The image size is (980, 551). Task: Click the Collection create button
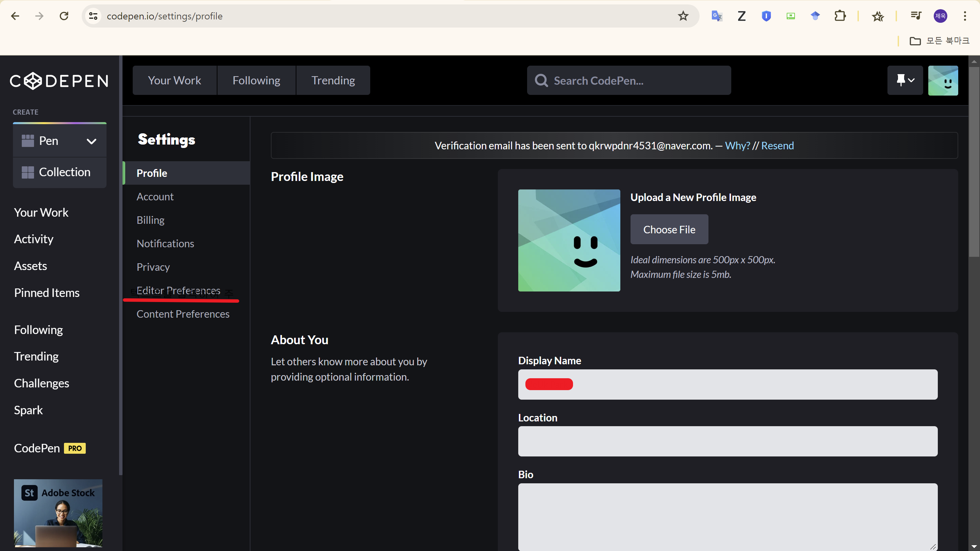pos(60,172)
